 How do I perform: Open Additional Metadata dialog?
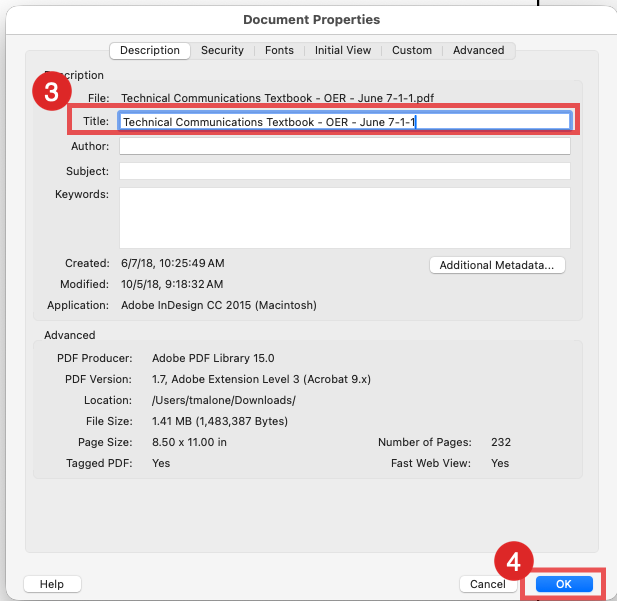coord(497,265)
